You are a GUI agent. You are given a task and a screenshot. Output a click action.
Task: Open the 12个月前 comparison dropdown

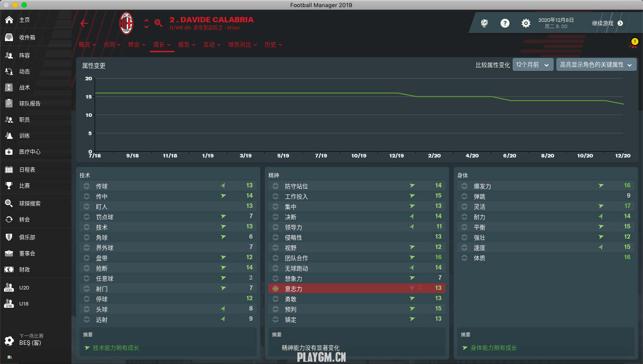click(533, 65)
